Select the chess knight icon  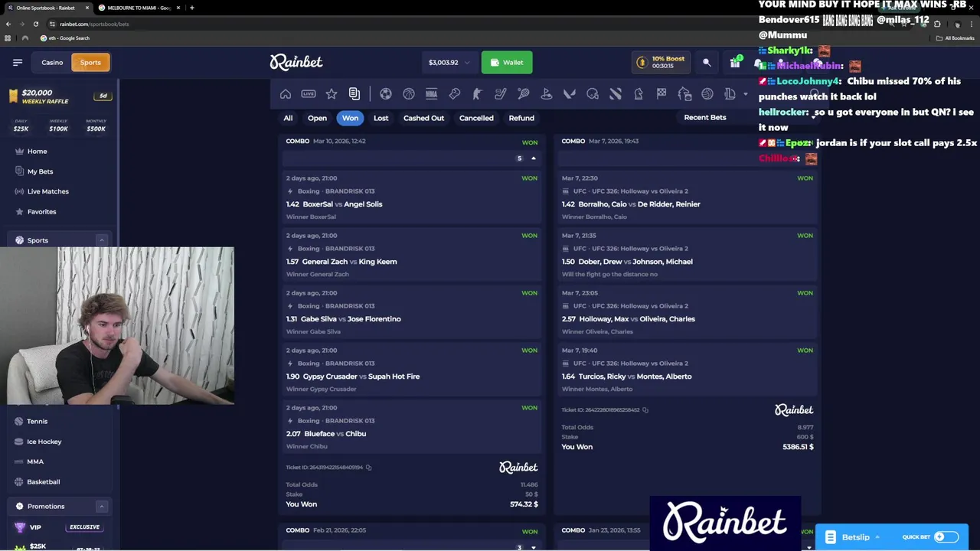(x=639, y=94)
